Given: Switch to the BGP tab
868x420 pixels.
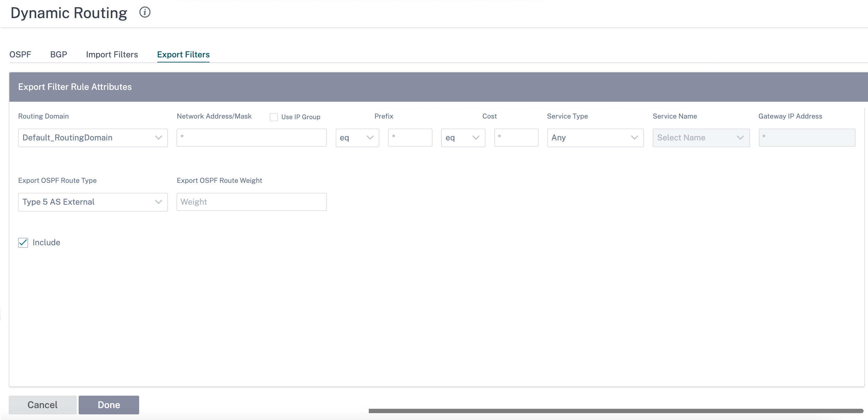Looking at the screenshot, I should (59, 54).
